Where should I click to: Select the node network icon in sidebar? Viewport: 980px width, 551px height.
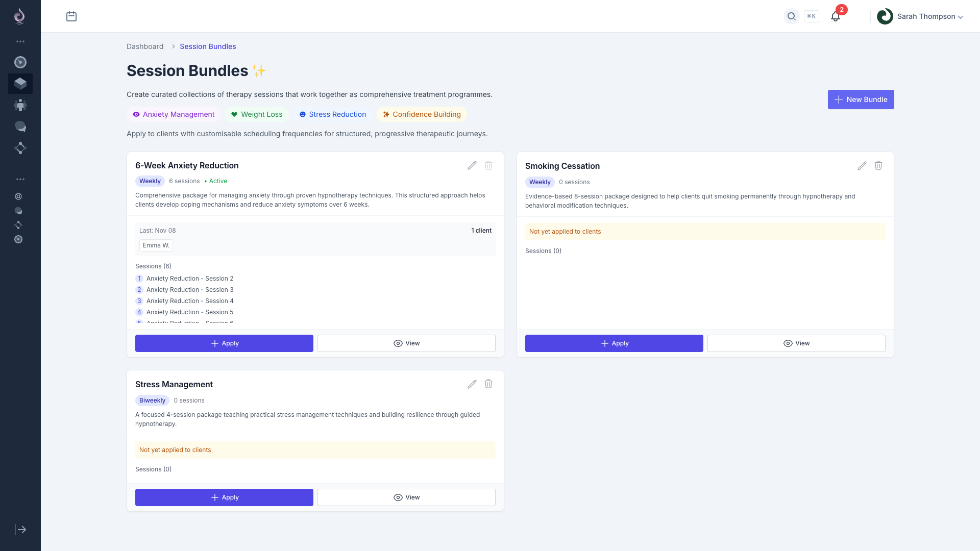[x=20, y=148]
